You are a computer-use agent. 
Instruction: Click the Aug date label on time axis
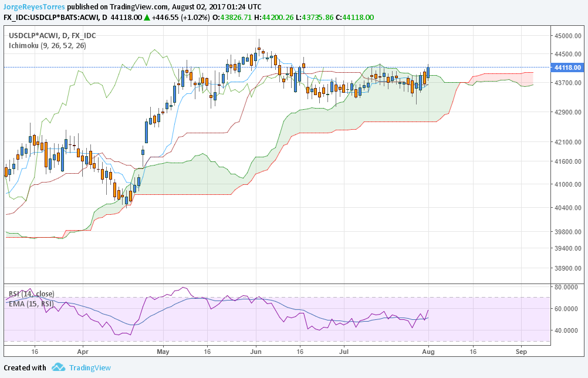[x=428, y=352]
